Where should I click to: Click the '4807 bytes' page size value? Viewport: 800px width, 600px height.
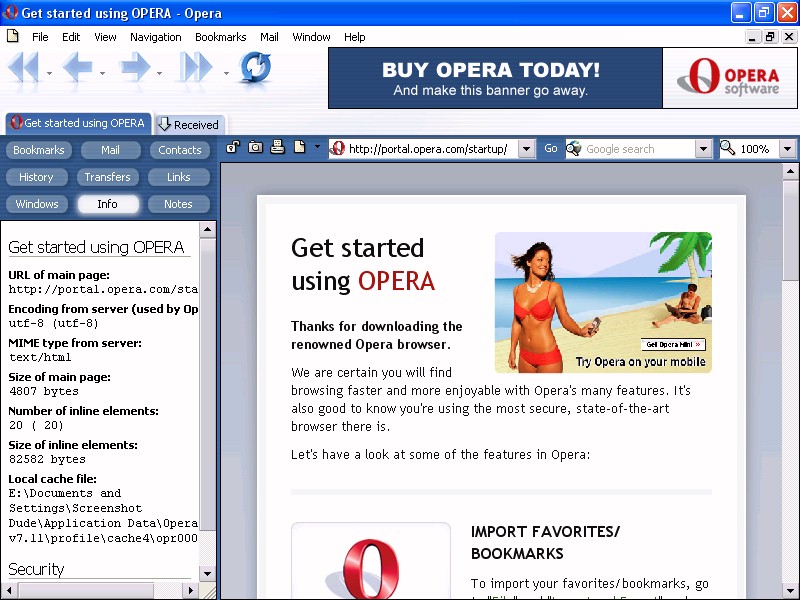(x=44, y=391)
